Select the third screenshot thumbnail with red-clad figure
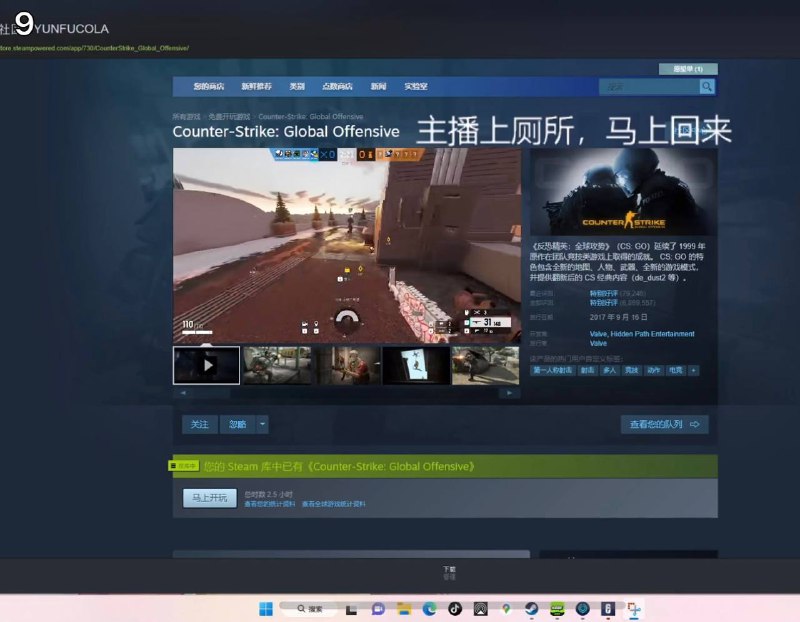This screenshot has width=800, height=622. (347, 365)
